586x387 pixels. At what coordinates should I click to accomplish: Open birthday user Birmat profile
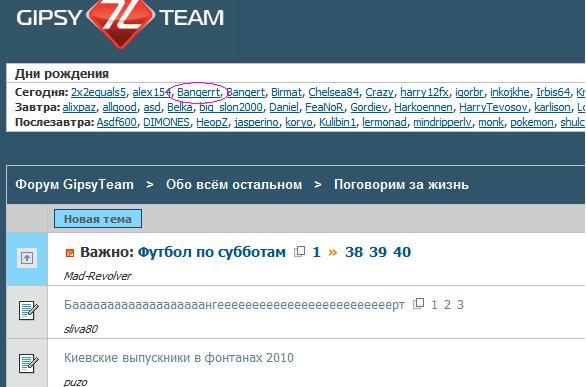click(286, 92)
